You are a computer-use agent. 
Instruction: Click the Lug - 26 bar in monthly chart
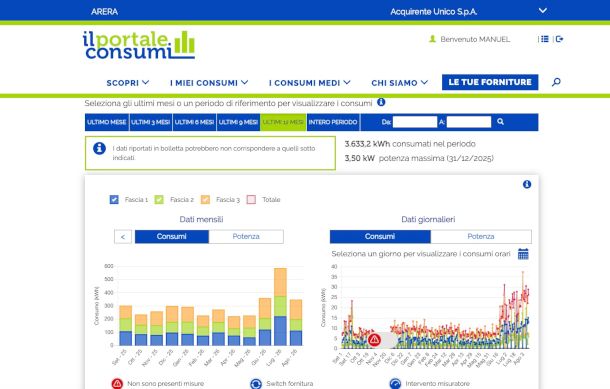point(280,307)
